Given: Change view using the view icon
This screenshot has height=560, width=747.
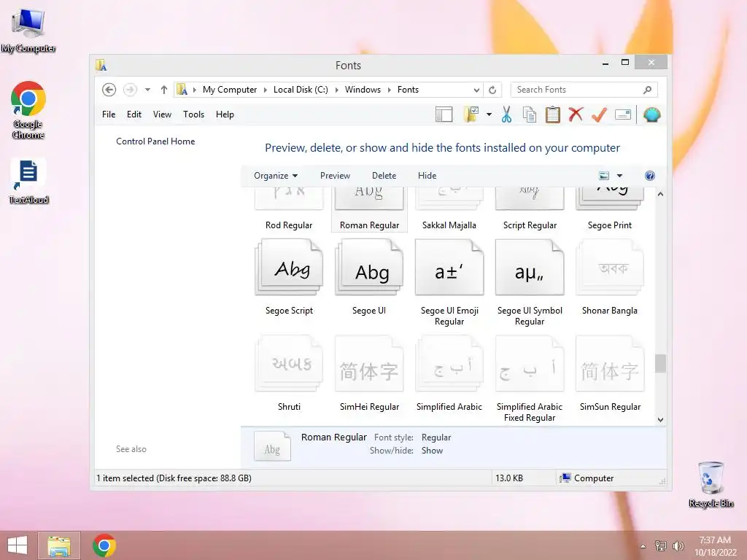Looking at the screenshot, I should 604,176.
